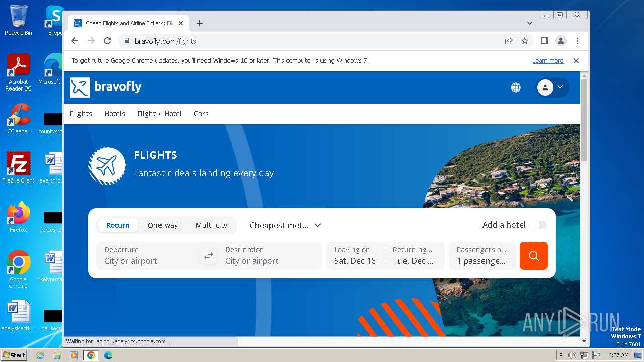644x362 pixels.
Task: Open Chrome side panel
Action: tap(545, 41)
